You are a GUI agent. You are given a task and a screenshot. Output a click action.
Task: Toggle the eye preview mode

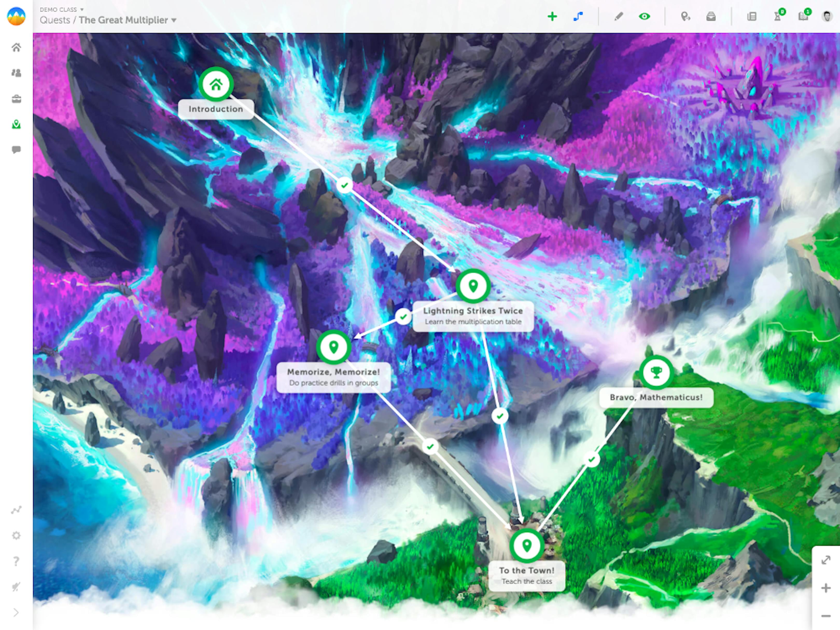coord(645,16)
